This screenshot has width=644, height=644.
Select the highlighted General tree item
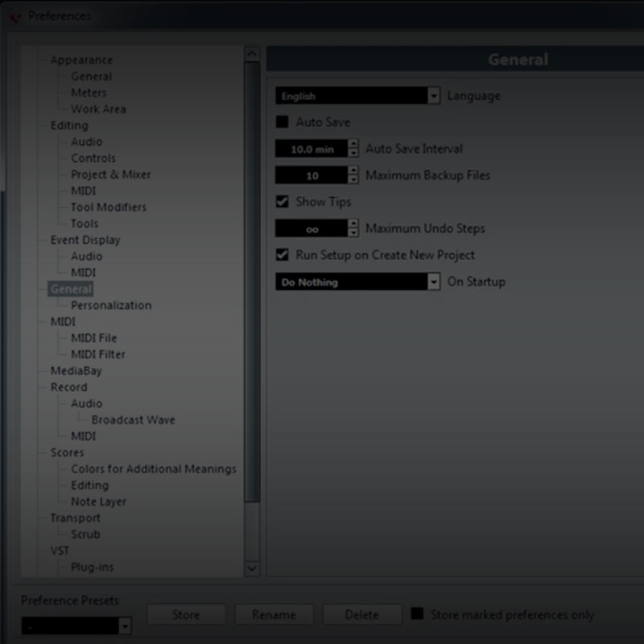[70, 289]
